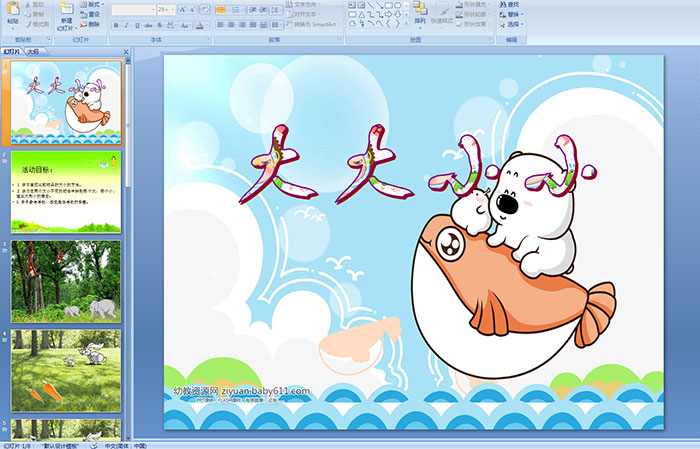This screenshot has width=700, height=449.
Task: Select the Left Brace shape
Action: (x=388, y=23)
